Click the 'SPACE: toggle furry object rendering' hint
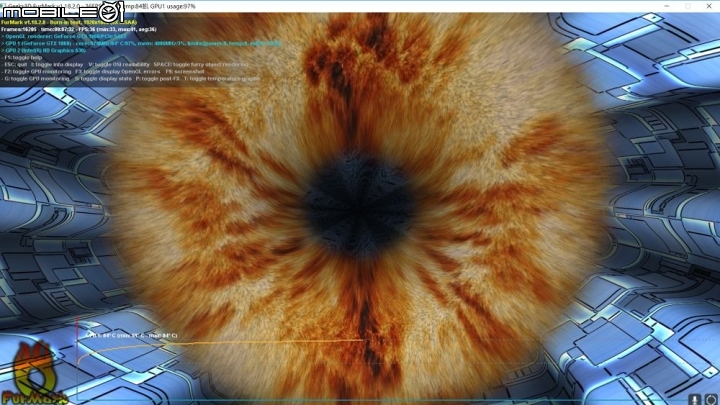Viewport: 720px width, 405px height. click(x=201, y=65)
